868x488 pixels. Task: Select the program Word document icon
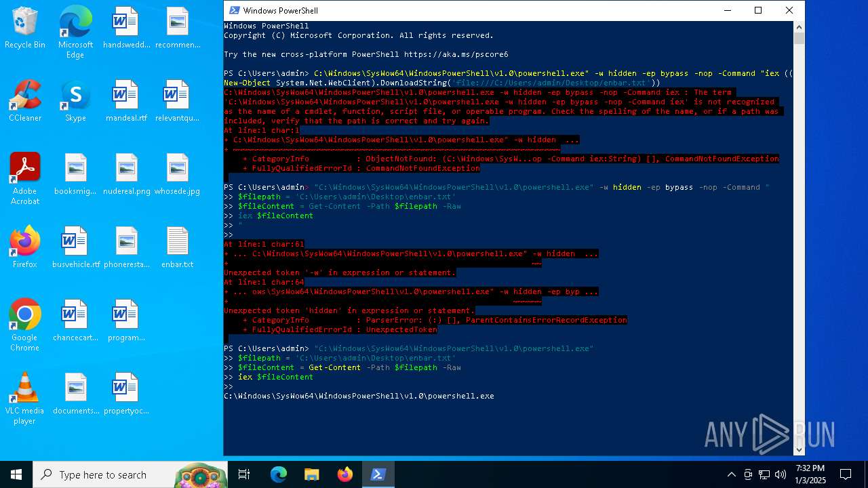click(x=126, y=321)
